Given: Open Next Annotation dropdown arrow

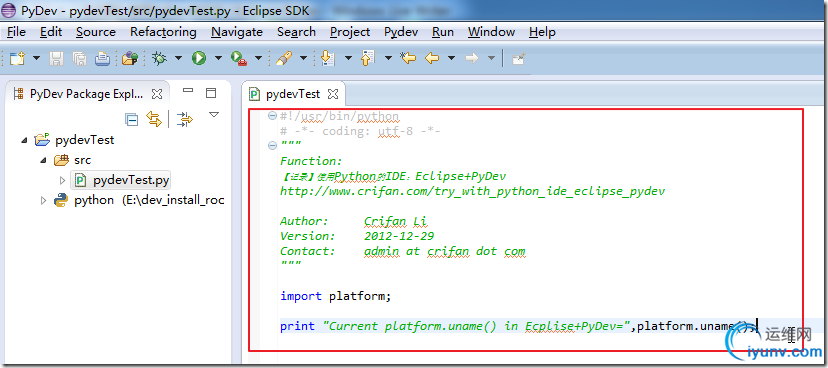Looking at the screenshot, I should click(x=348, y=59).
